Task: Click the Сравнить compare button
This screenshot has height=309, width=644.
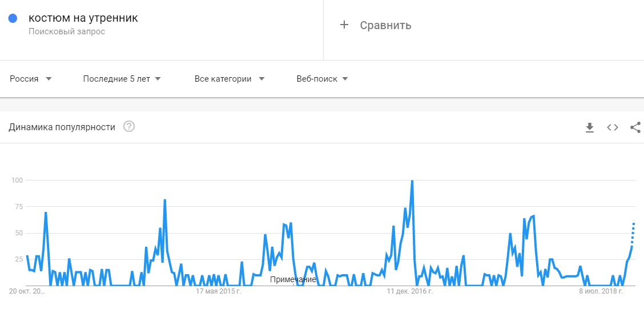Action: pos(385,25)
